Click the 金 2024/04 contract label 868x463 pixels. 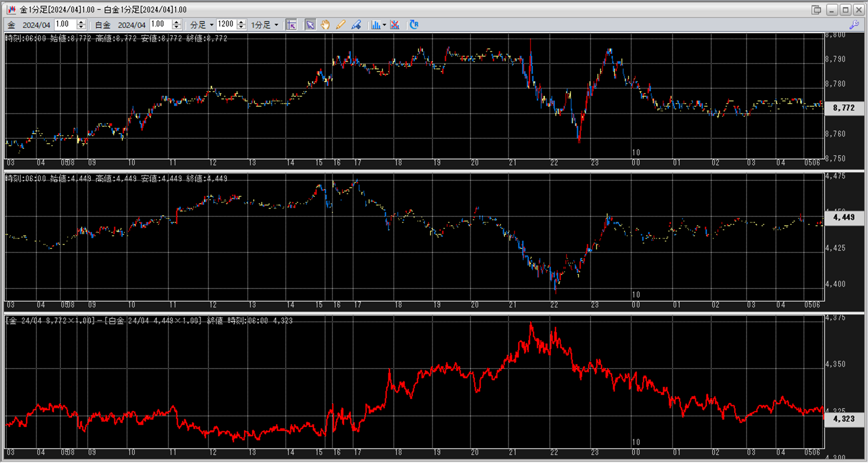click(29, 25)
